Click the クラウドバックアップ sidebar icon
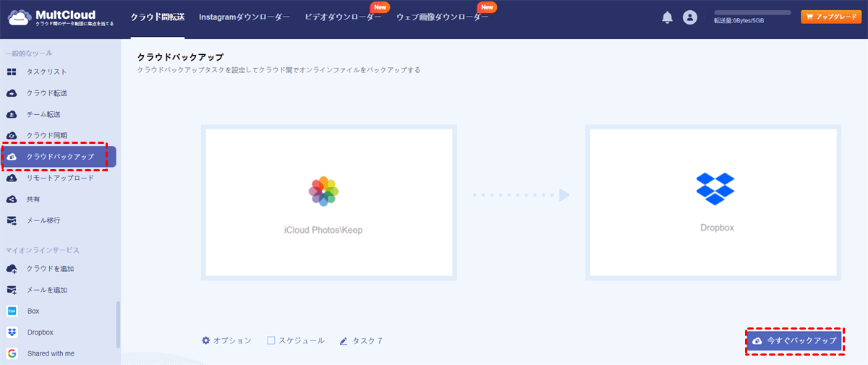The image size is (868, 365). click(x=12, y=157)
